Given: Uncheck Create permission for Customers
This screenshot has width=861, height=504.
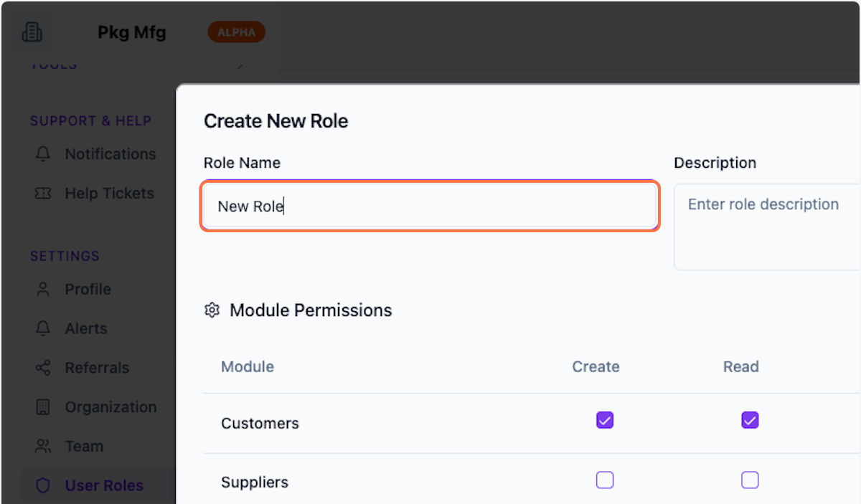Looking at the screenshot, I should [x=604, y=420].
